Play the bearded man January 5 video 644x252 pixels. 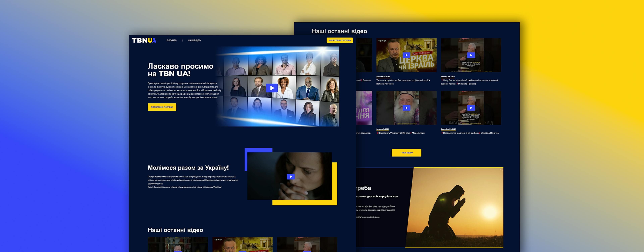(x=406, y=108)
